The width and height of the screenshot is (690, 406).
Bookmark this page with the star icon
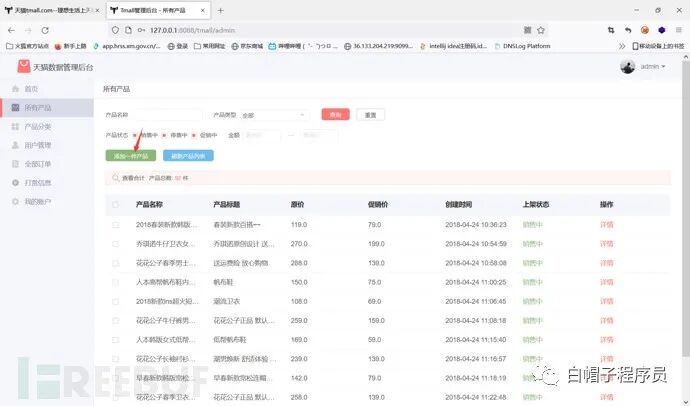(x=541, y=30)
